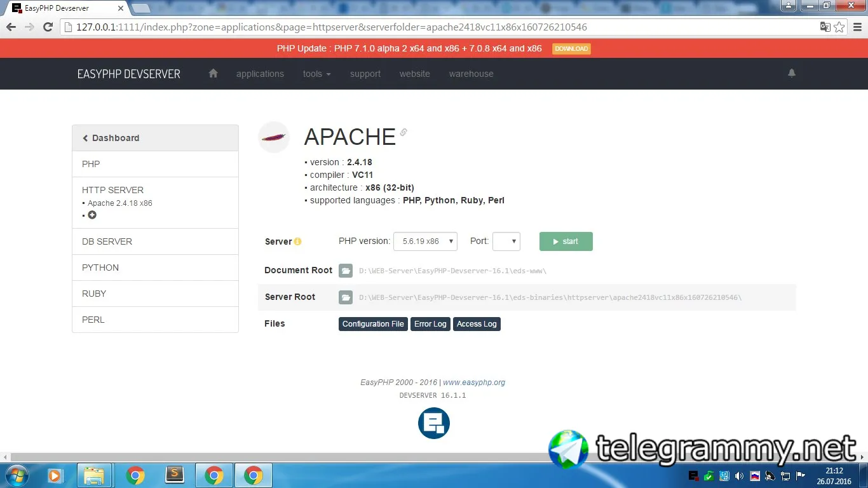Click the EasyPHP logo in the footer
The width and height of the screenshot is (868, 488).
(434, 423)
